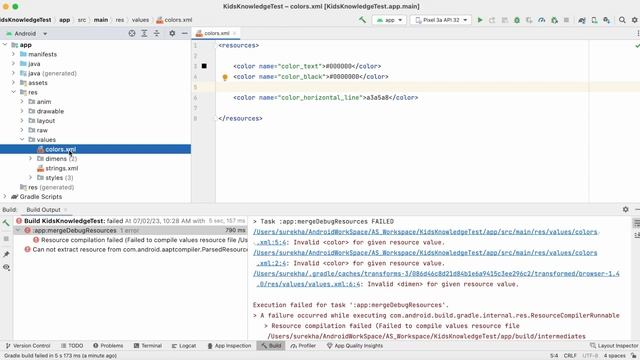Click Search Everywhere magnifier icon
The width and height of the screenshot is (640, 360).
tap(622, 20)
